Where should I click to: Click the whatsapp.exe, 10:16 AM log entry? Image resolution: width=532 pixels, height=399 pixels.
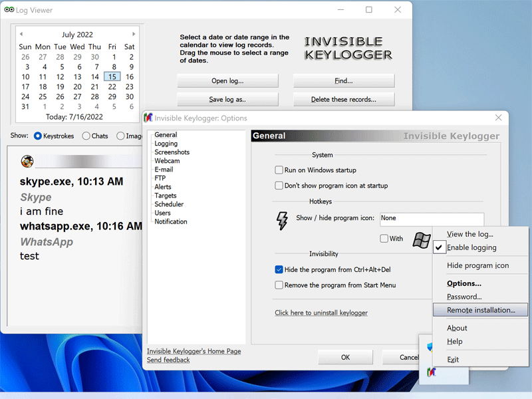(80, 226)
